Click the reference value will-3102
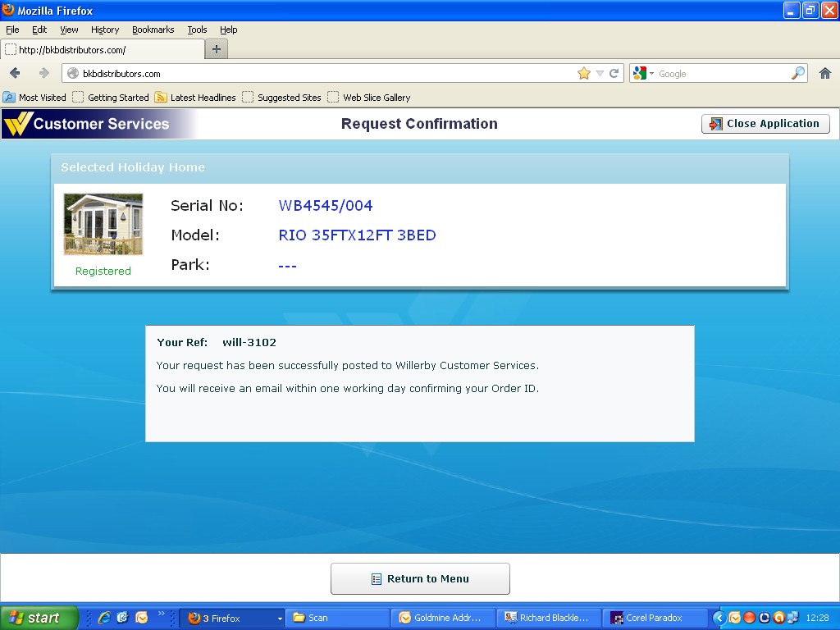Viewport: 840px width, 630px height. pos(249,342)
